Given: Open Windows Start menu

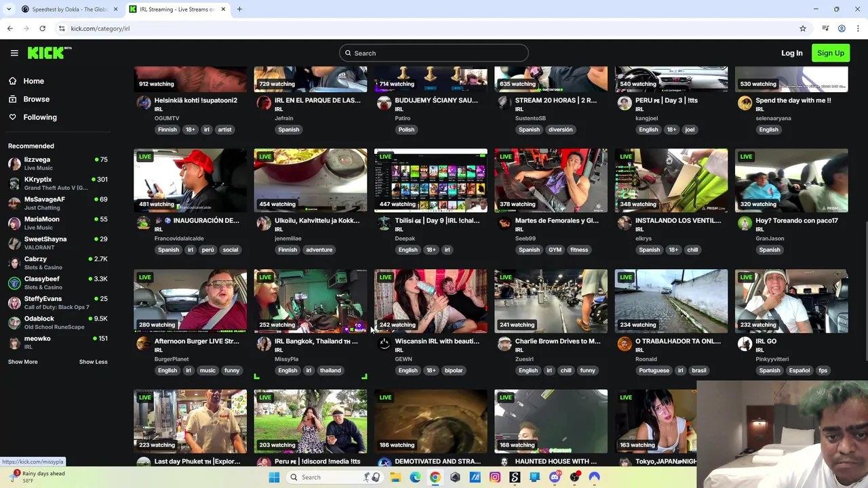Looking at the screenshot, I should coord(274,477).
